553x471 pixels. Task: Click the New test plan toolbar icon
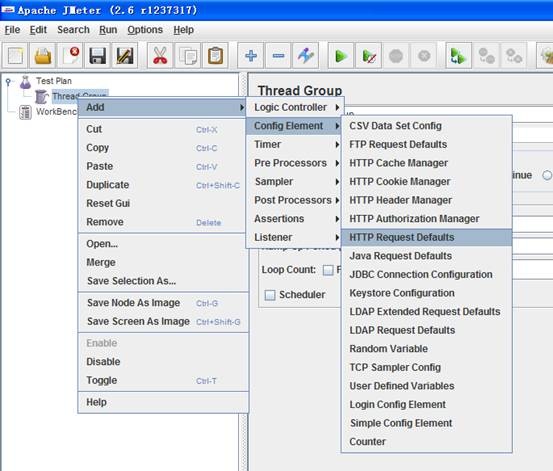click(15, 56)
